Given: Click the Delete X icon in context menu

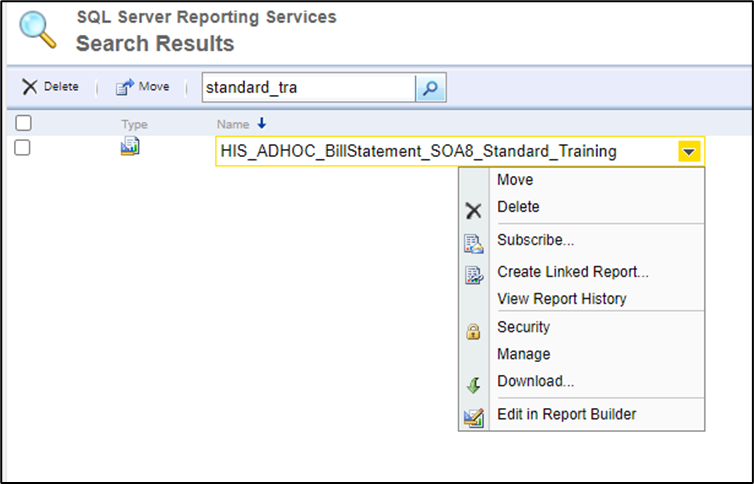Looking at the screenshot, I should (x=474, y=210).
